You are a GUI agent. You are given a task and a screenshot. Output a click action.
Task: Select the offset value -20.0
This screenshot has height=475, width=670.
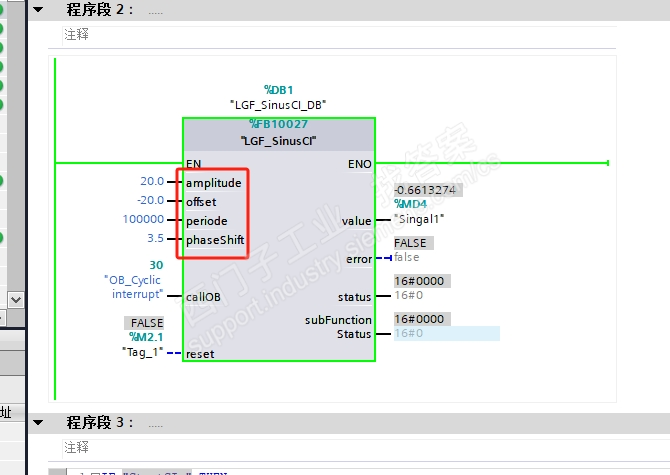coord(150,200)
